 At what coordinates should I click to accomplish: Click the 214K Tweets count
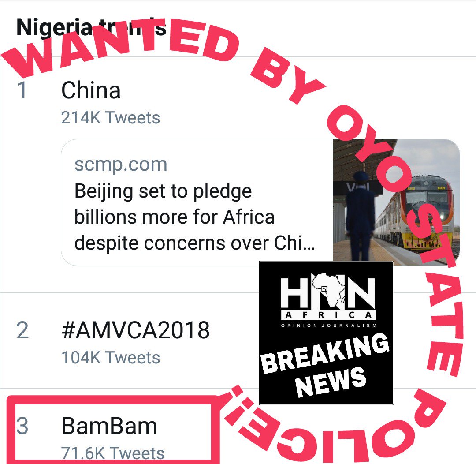point(111,118)
